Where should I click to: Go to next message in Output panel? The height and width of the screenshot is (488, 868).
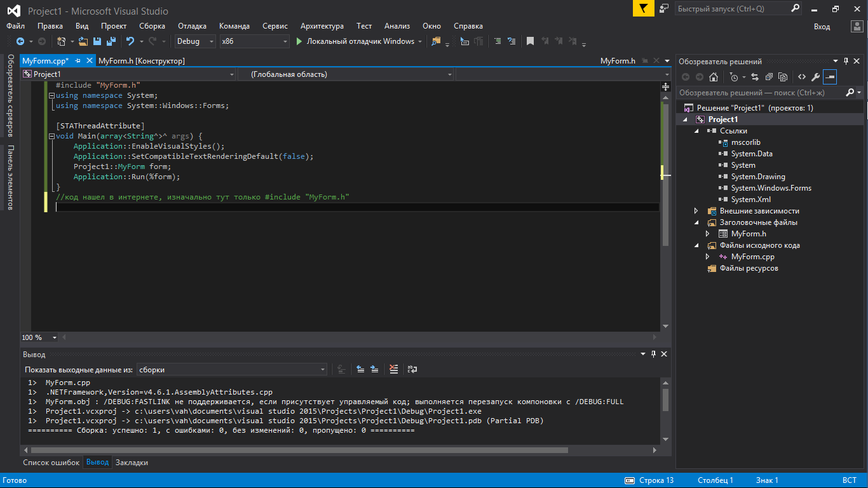coord(375,369)
